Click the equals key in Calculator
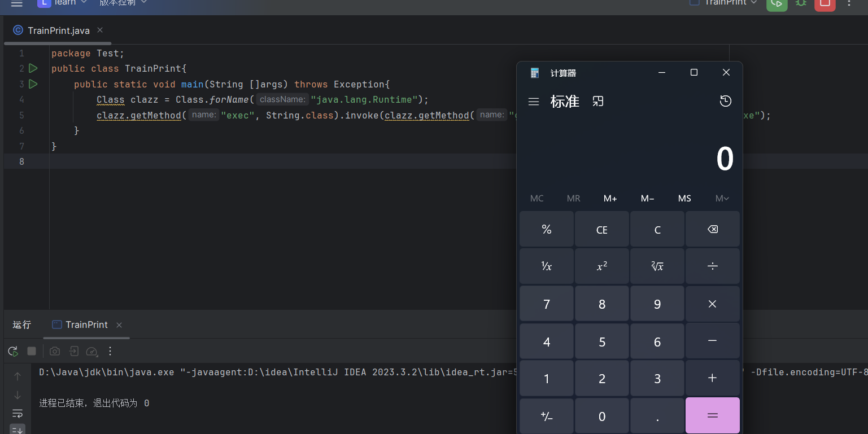The height and width of the screenshot is (434, 868). coord(713,415)
